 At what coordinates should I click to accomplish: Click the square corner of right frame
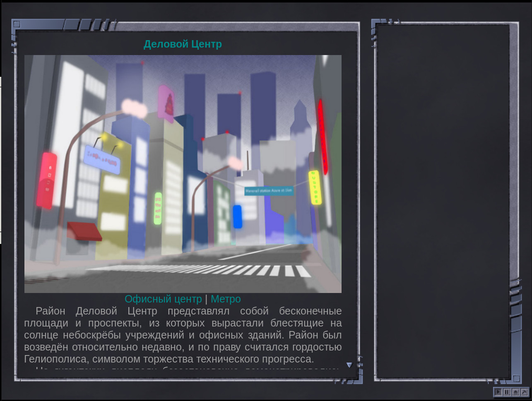pyautogui.click(x=516, y=378)
